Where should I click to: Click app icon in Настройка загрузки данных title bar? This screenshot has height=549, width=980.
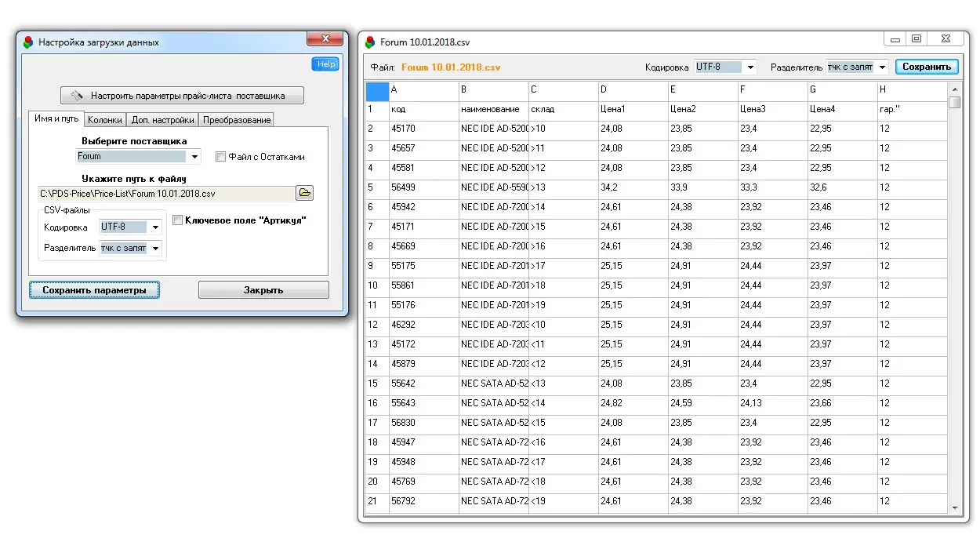pos(28,42)
